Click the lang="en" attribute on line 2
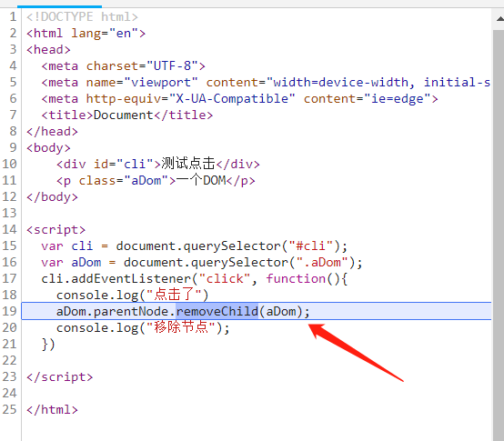Image resolution: width=504 pixels, height=441 pixels. pyautogui.click(x=105, y=33)
